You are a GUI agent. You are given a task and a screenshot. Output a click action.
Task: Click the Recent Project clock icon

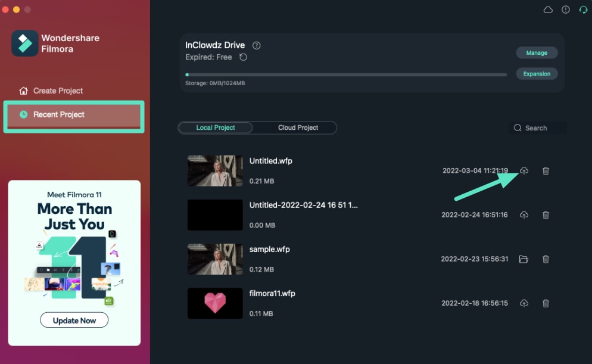coord(23,114)
